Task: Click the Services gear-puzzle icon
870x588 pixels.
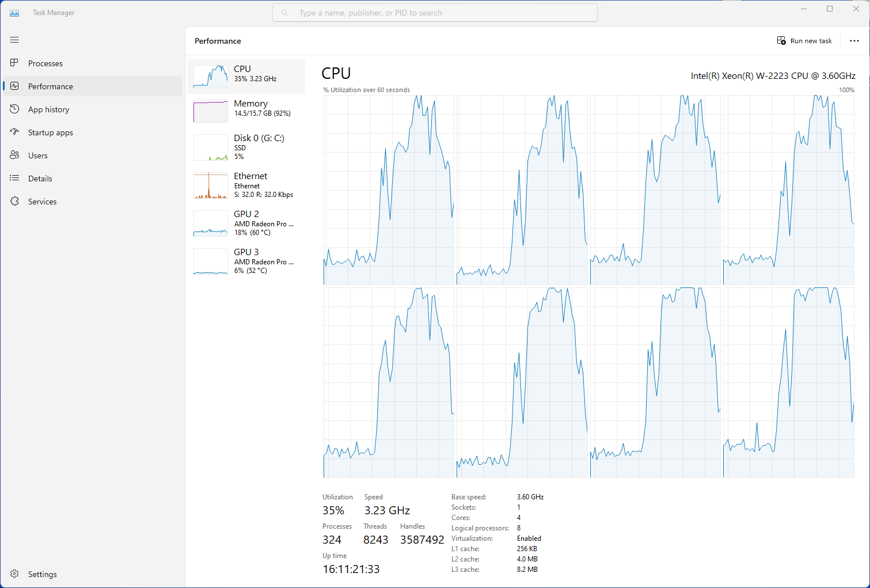Action: 14,201
